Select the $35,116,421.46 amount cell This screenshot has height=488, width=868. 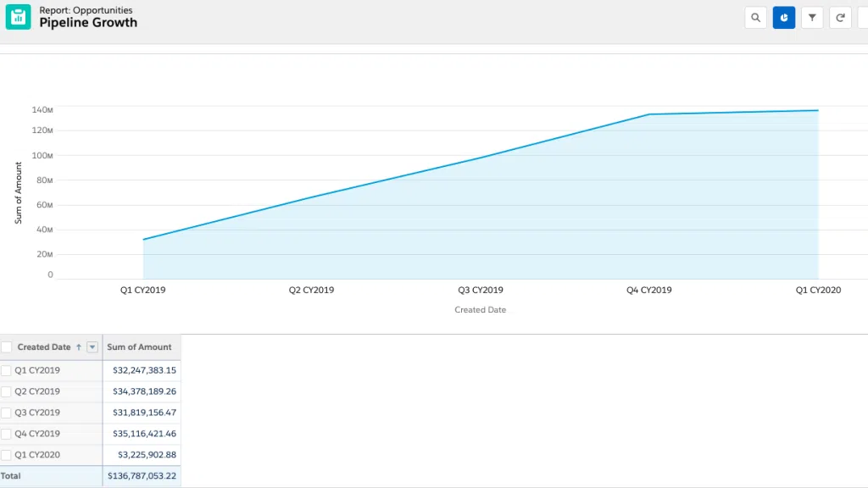[x=144, y=433]
